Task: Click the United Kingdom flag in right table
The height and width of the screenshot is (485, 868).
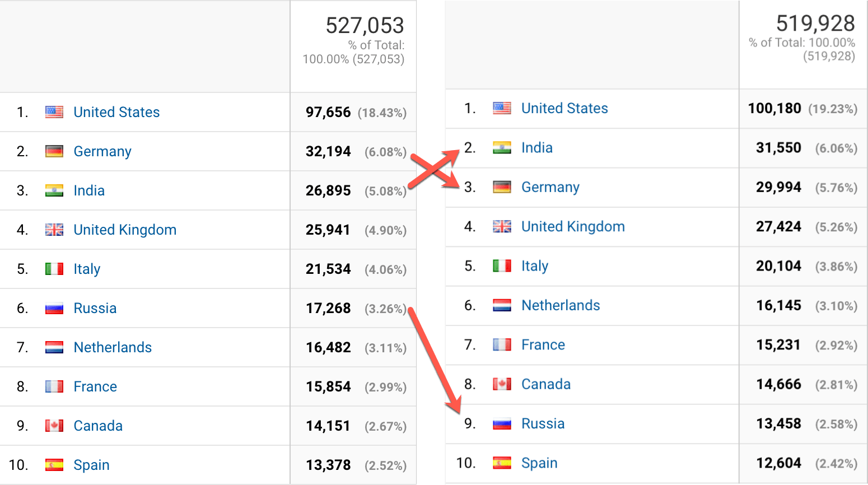Action: coord(502,226)
